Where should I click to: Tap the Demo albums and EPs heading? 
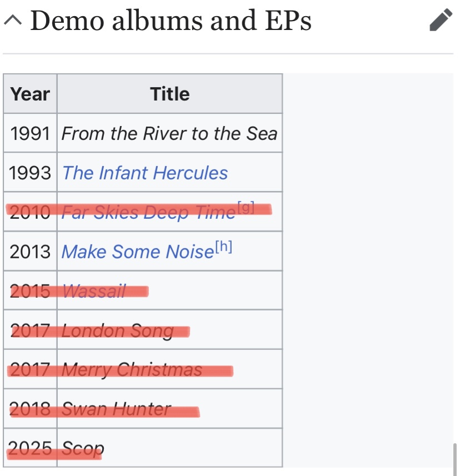pos(170,21)
